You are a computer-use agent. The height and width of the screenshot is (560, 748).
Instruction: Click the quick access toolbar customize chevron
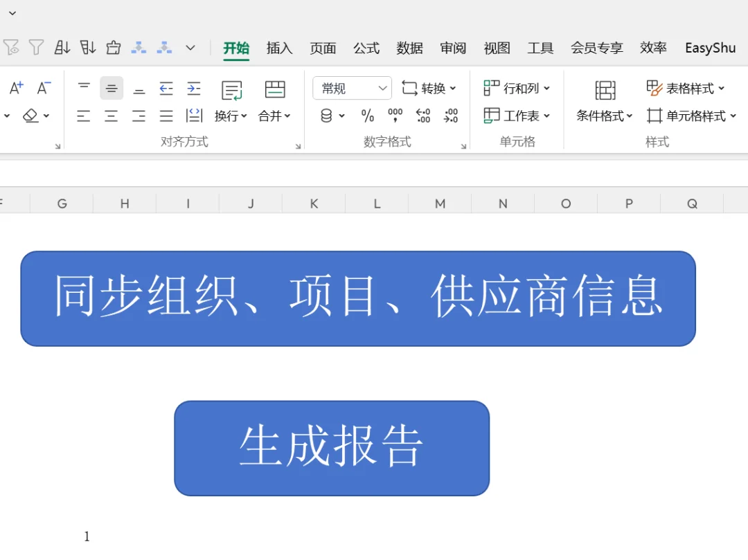(x=190, y=48)
